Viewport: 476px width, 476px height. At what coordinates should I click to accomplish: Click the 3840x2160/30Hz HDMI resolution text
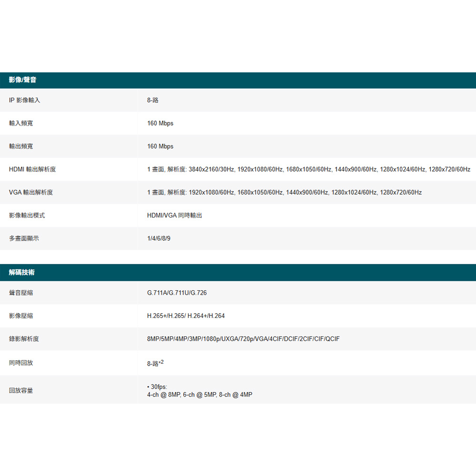click(212, 169)
